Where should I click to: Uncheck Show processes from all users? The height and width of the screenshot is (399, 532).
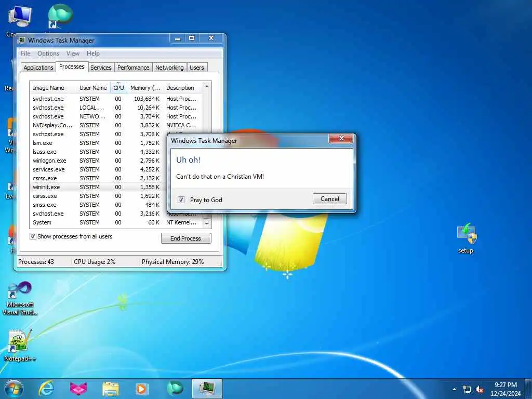[x=33, y=236]
